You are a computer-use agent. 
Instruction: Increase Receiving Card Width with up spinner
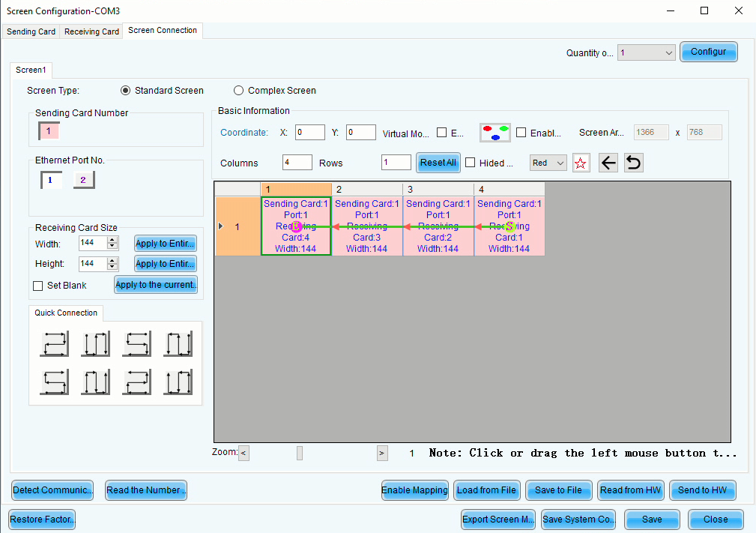click(112, 240)
